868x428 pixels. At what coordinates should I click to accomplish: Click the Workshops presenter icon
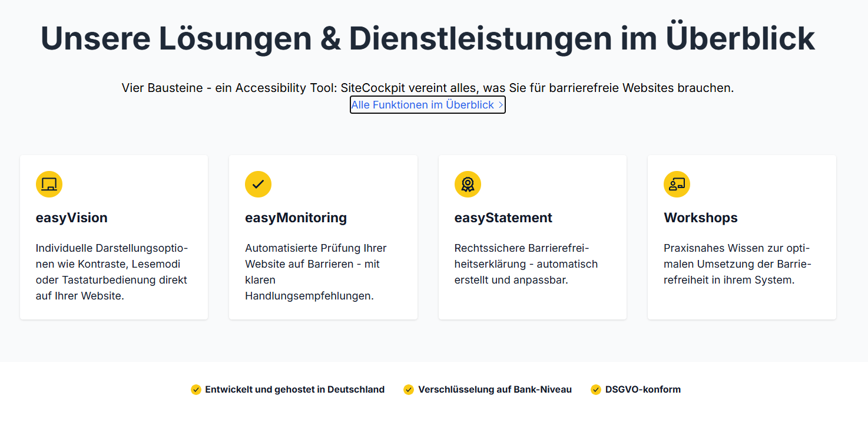coord(677,185)
